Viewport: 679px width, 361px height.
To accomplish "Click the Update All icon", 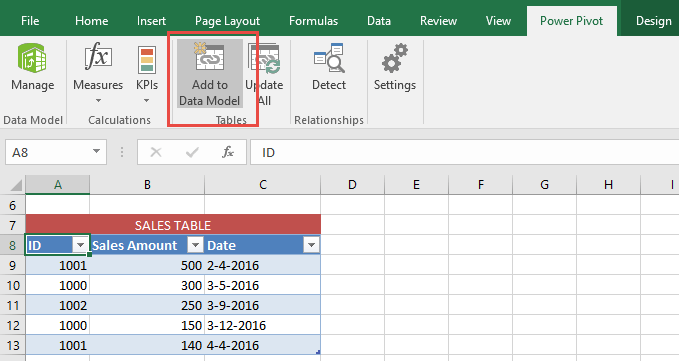I will pos(264,58).
